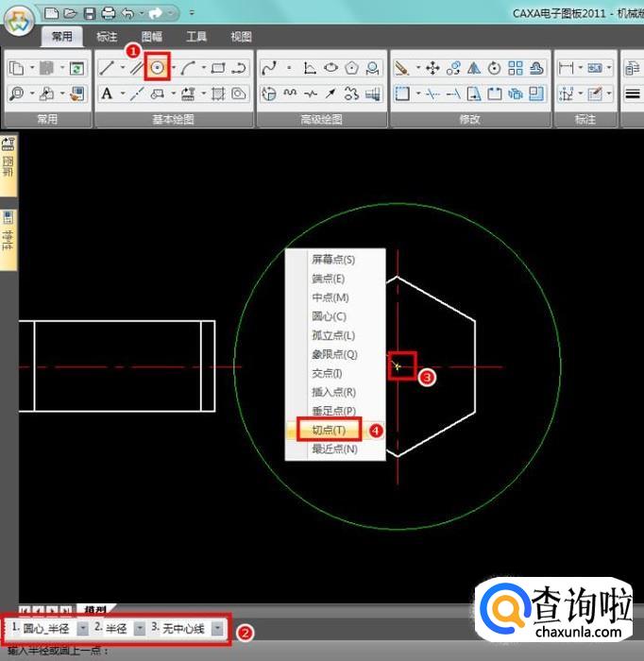Select the Polygon tool in advanced drawing

click(351, 68)
